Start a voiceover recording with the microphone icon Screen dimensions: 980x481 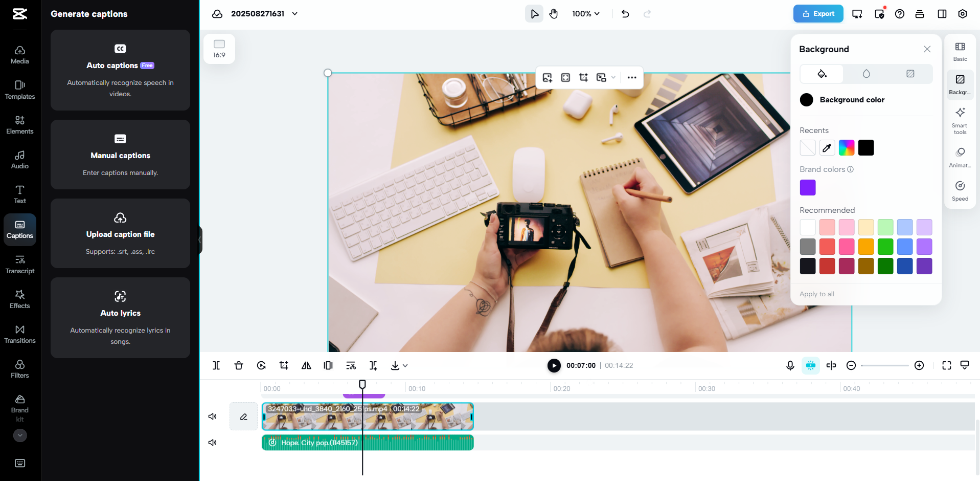pyautogui.click(x=790, y=365)
